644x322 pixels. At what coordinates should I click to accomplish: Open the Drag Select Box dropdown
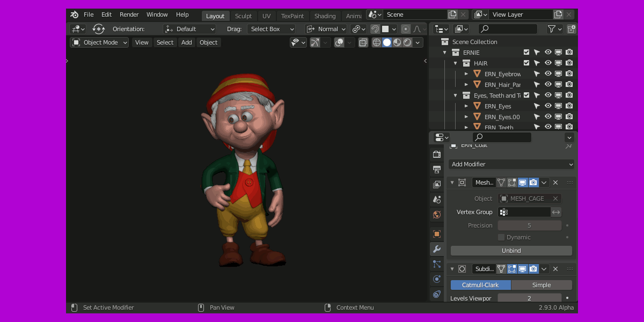[272, 29]
